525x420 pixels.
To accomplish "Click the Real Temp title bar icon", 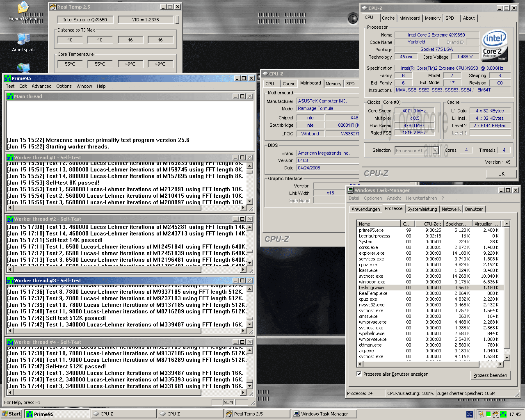I will coord(53,7).
